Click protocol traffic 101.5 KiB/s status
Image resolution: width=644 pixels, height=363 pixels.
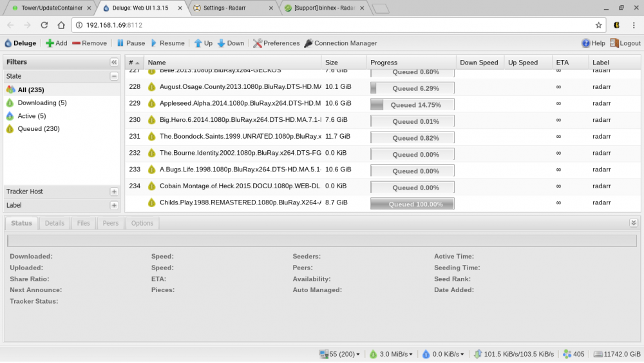click(514, 355)
